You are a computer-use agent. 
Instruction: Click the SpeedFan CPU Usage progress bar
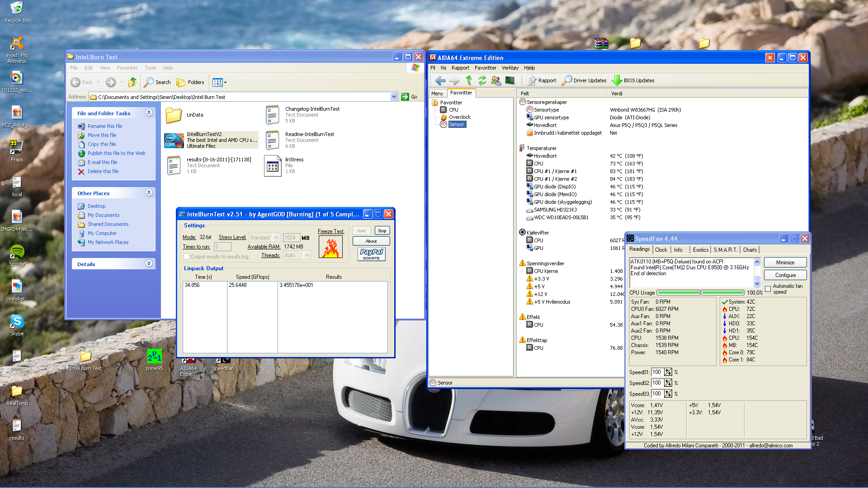point(700,293)
